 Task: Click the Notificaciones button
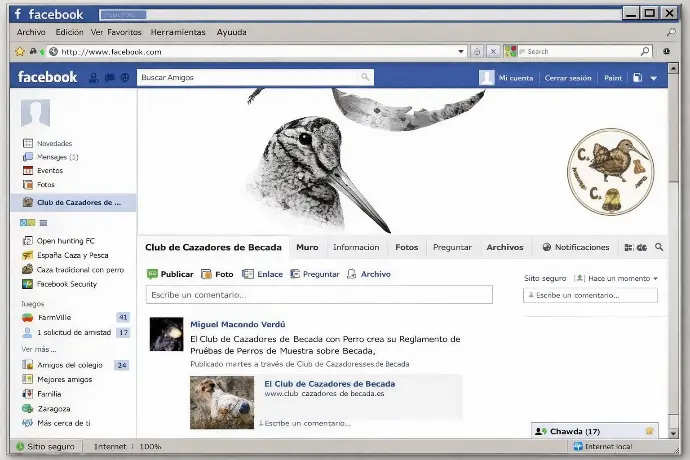pyautogui.click(x=576, y=247)
